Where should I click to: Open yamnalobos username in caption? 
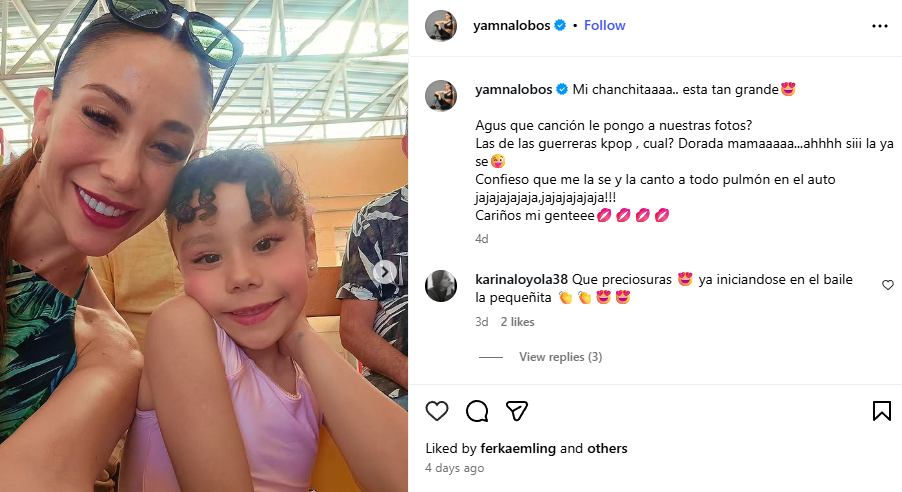(x=514, y=89)
